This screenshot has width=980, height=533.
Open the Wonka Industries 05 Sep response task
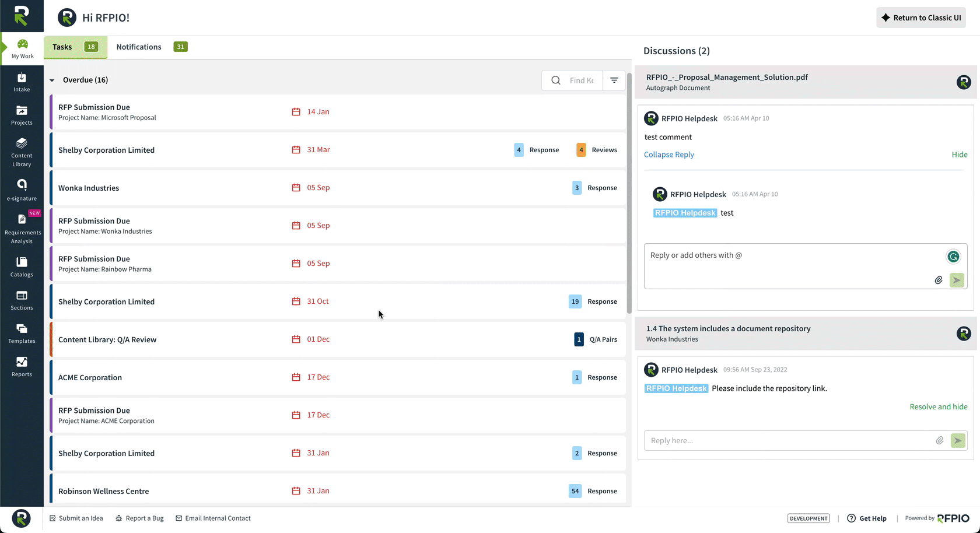pyautogui.click(x=338, y=188)
